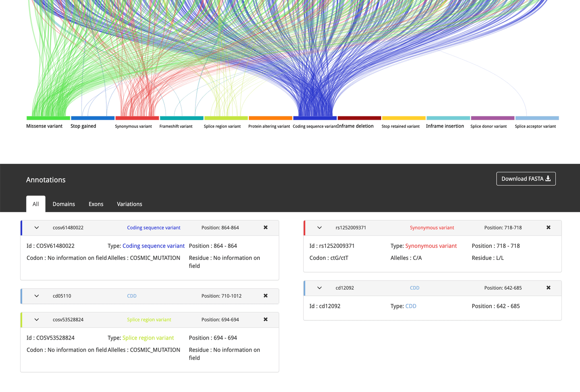580x392 pixels.
Task: Click the Splice acceptor variant legend bar
Action: click(x=537, y=118)
